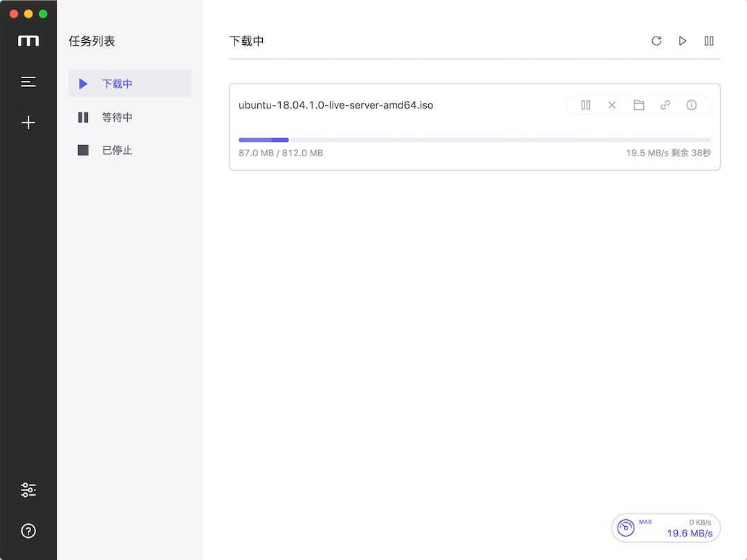This screenshot has width=747, height=560.
Task: Pause the ubuntu ISO download
Action: click(586, 105)
